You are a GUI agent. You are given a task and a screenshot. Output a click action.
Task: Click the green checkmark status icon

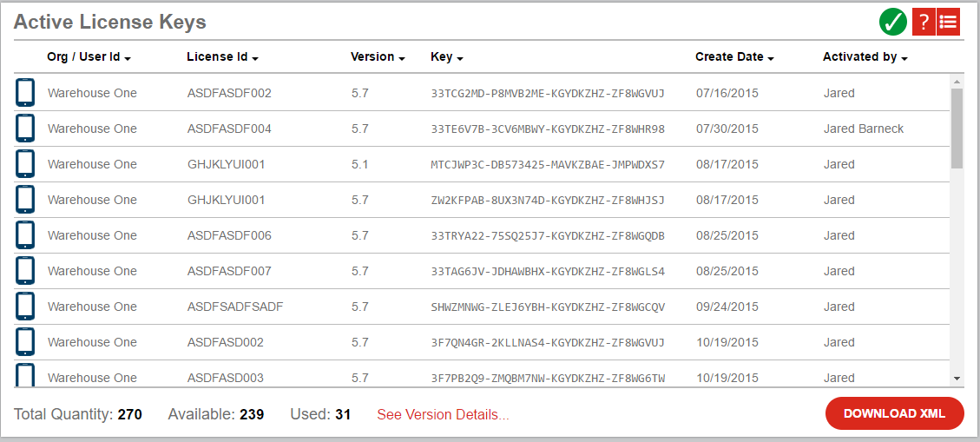tap(892, 22)
